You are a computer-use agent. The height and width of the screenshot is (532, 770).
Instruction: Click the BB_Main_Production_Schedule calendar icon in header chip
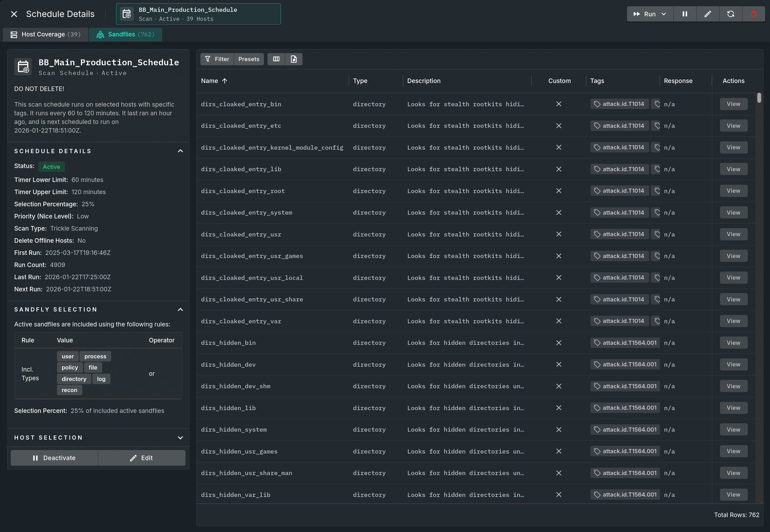(x=127, y=14)
